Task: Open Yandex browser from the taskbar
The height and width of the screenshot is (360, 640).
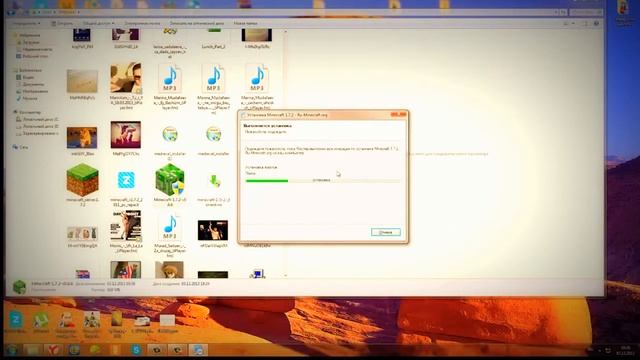Action: click(x=53, y=350)
